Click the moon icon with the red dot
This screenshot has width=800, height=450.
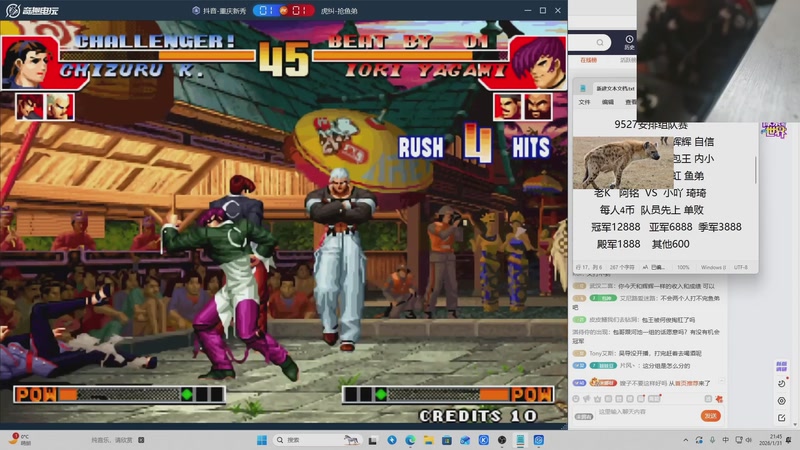782,383
